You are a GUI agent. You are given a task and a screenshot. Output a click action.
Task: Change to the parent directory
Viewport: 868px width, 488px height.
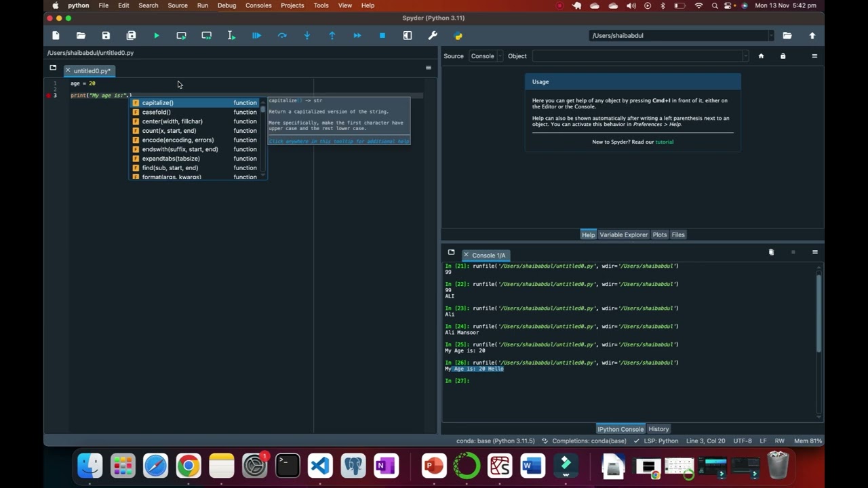coord(812,35)
